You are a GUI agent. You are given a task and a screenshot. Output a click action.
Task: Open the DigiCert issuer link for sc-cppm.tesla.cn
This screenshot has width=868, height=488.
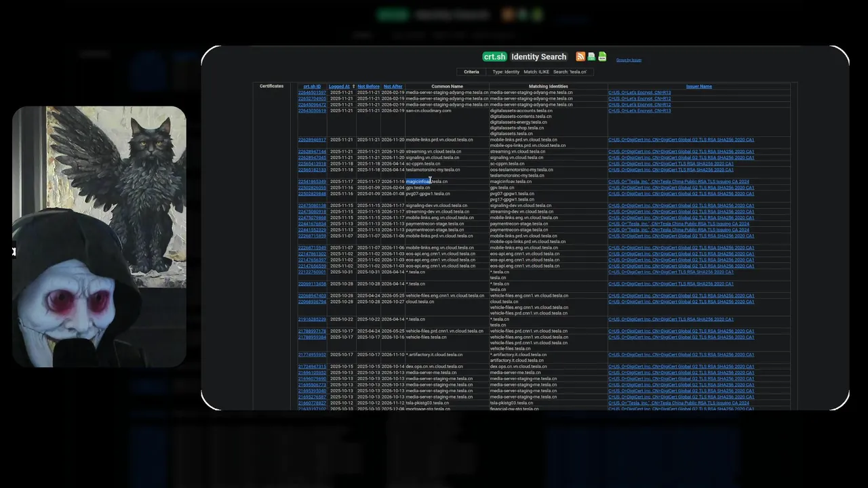671,164
